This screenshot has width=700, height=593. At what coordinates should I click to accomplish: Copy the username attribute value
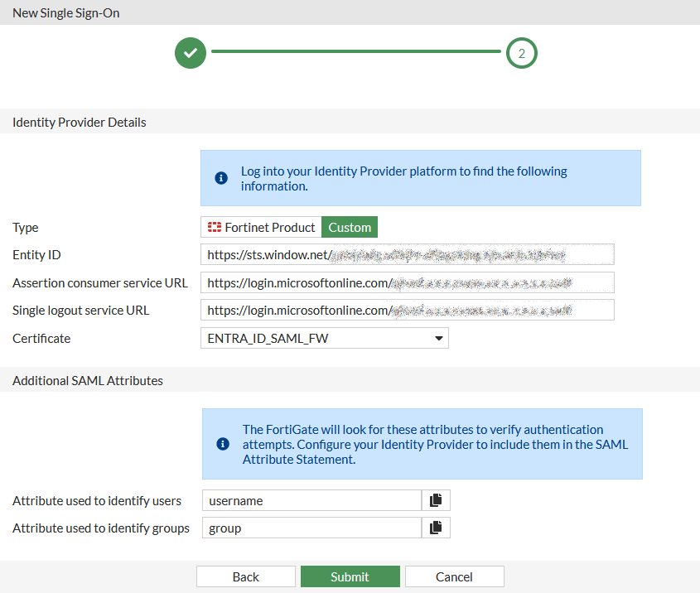(x=436, y=500)
